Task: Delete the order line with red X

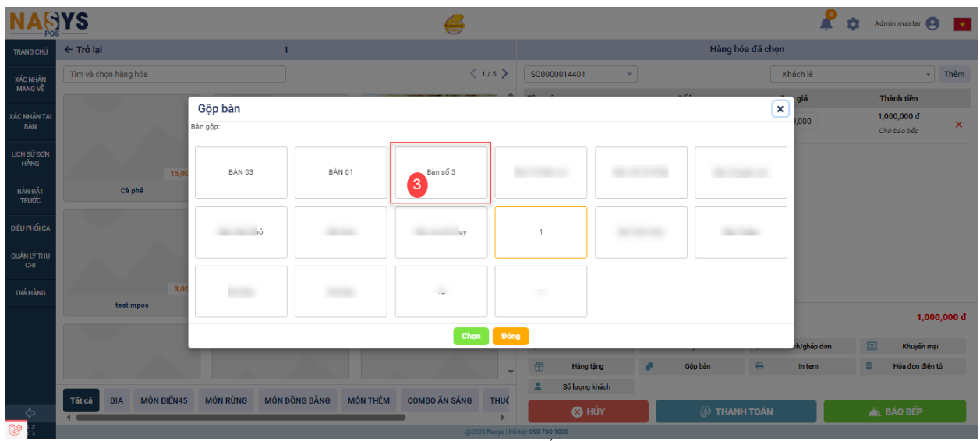Action: [959, 125]
